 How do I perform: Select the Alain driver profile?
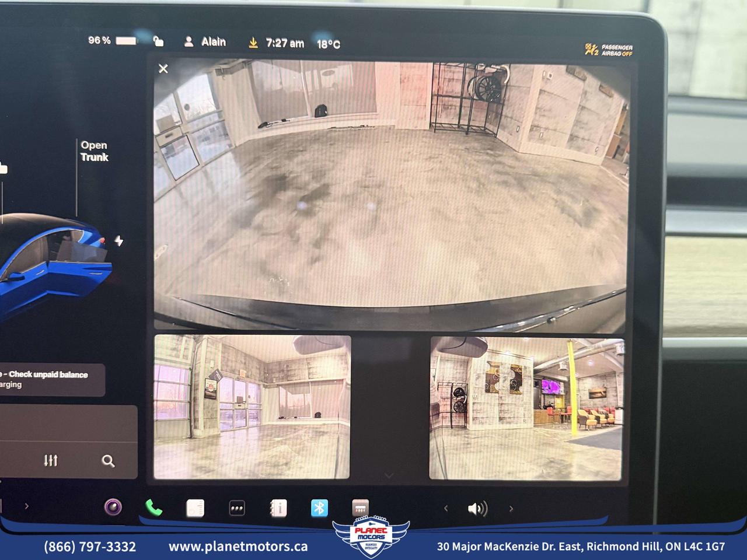pyautogui.click(x=204, y=41)
